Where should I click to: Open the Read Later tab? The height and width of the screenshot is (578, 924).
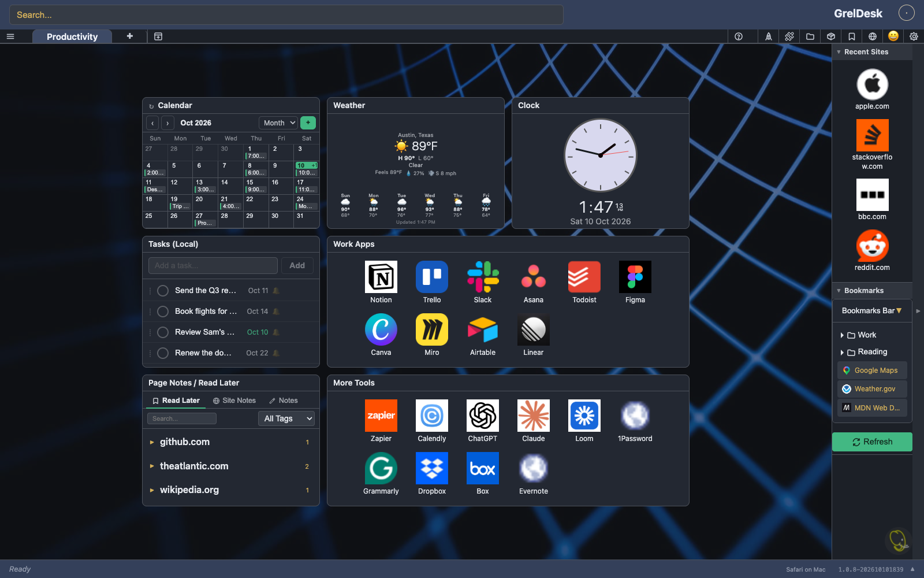tap(176, 401)
